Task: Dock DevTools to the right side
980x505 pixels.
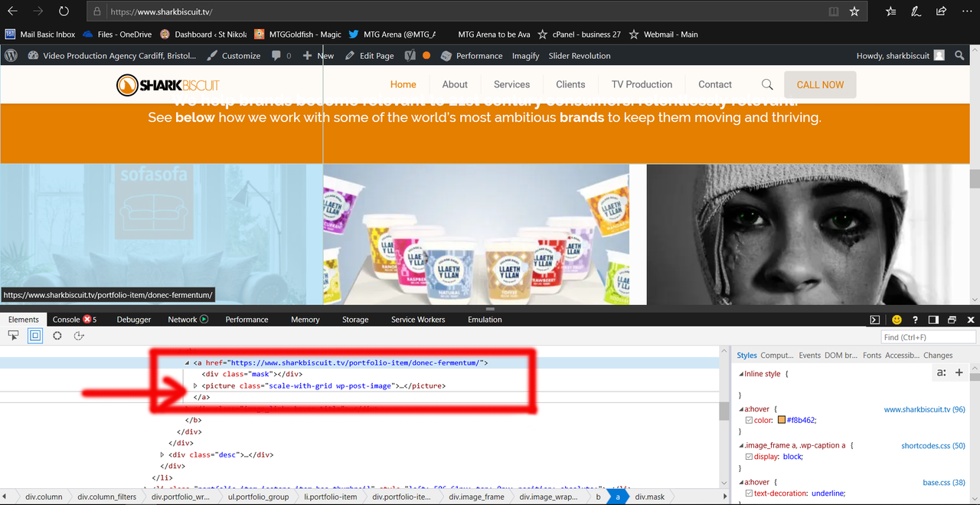Action: click(x=933, y=320)
